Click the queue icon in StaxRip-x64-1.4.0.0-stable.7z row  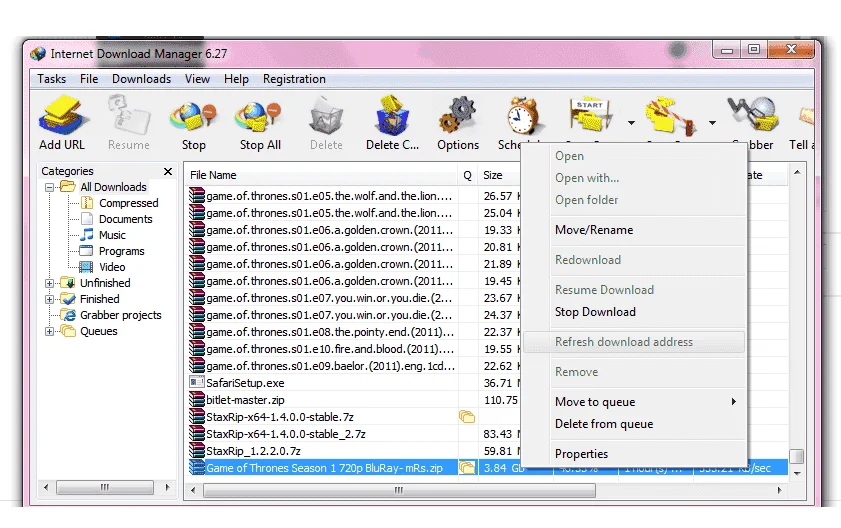click(467, 417)
